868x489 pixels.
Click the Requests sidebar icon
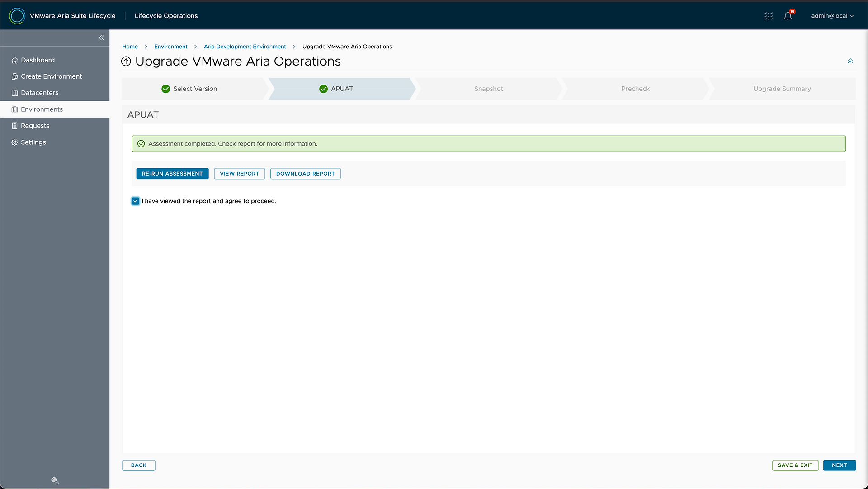click(x=15, y=126)
